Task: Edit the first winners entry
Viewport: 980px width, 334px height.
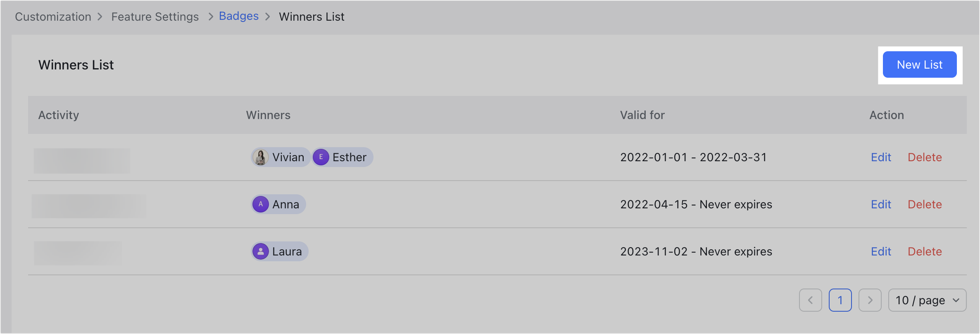Action: pyautogui.click(x=881, y=157)
